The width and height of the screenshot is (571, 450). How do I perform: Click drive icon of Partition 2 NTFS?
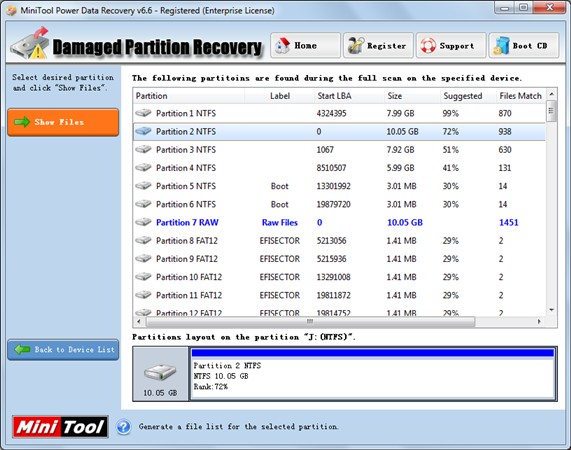[x=143, y=131]
